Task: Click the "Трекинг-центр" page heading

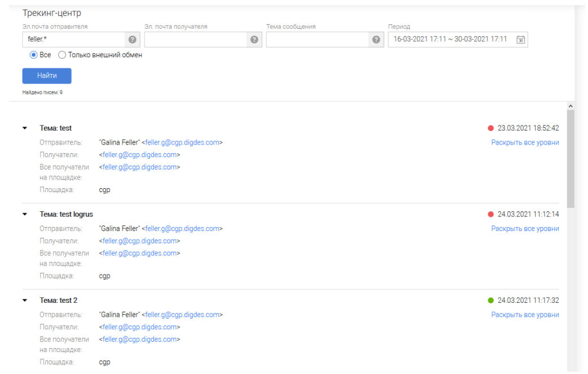Action: click(52, 13)
